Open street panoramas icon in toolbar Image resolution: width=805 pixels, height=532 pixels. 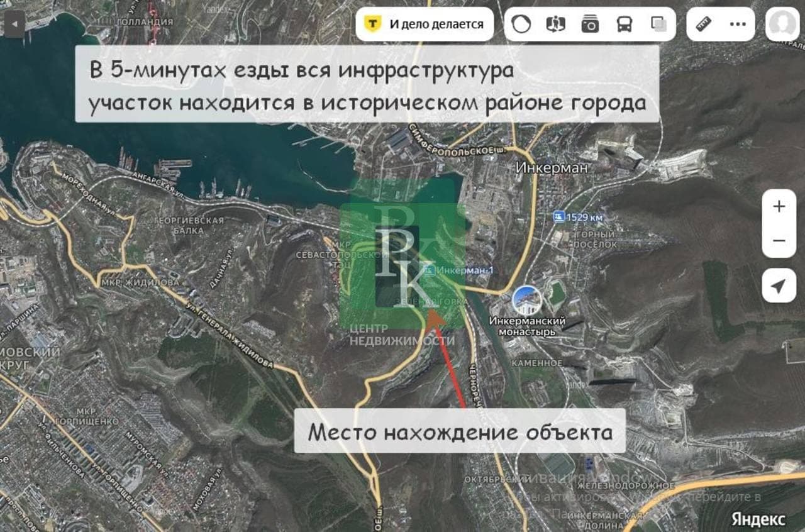pos(556,25)
